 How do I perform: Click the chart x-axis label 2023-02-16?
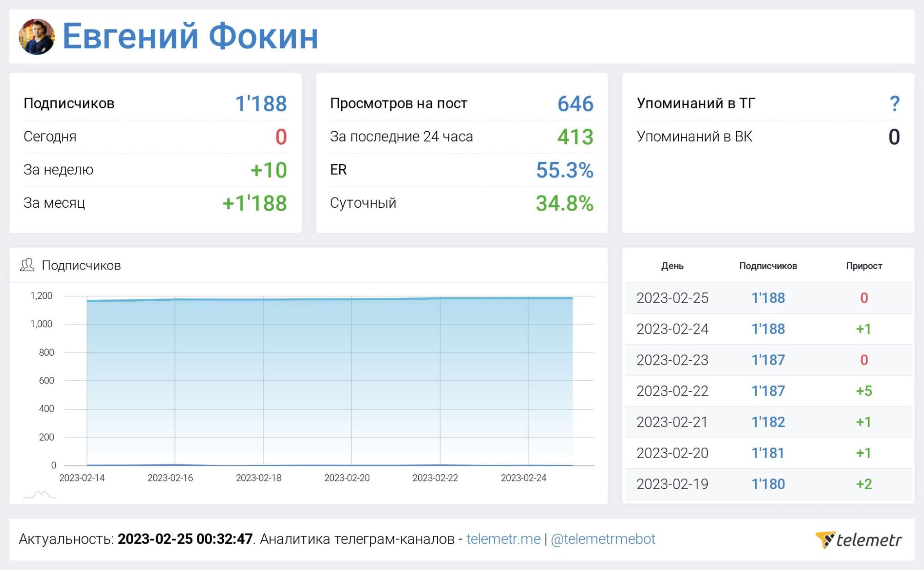pyautogui.click(x=170, y=478)
